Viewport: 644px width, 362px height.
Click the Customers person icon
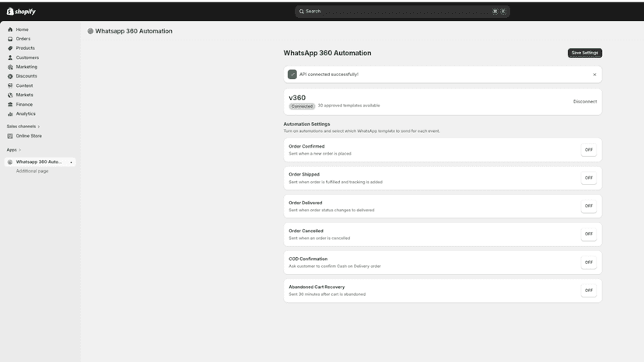tap(10, 57)
